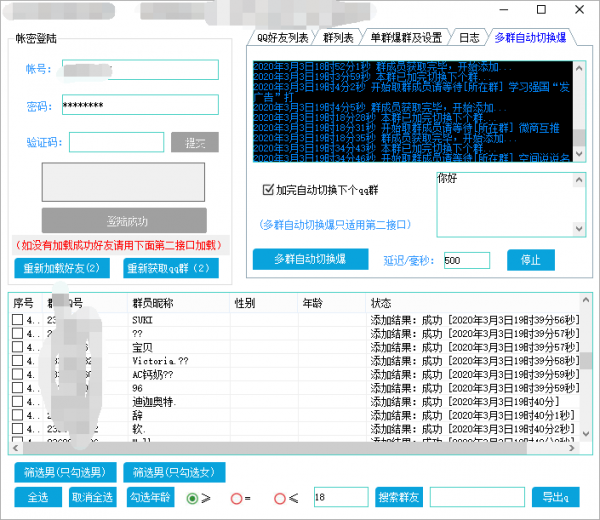
Task: Check the row for member 96
Action: 17,388
